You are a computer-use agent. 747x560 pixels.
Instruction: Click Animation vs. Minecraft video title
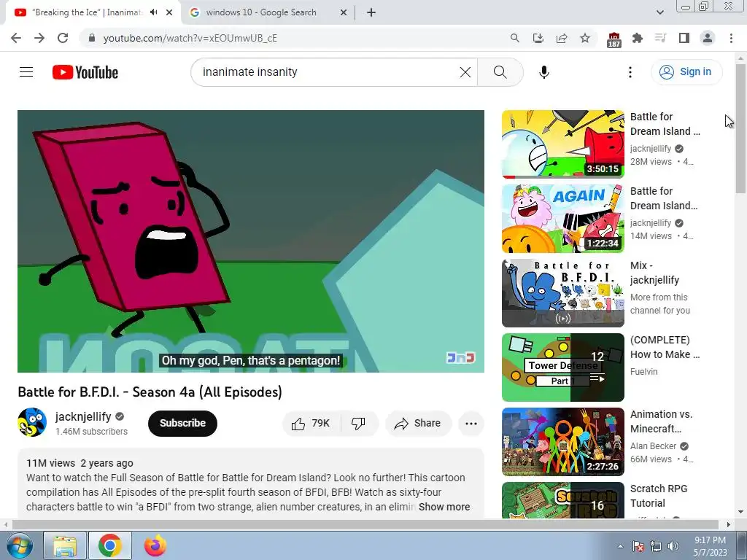point(661,421)
